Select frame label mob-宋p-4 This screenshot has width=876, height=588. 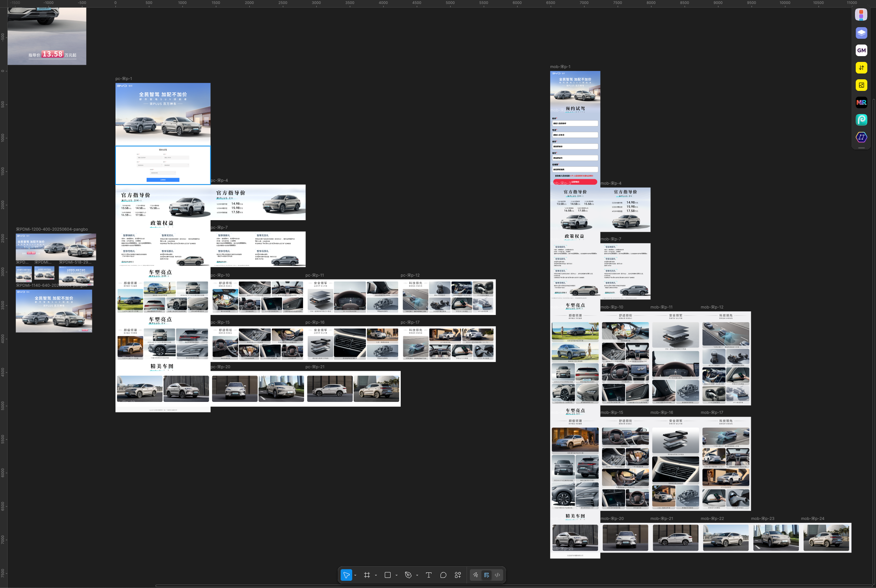tap(611, 183)
